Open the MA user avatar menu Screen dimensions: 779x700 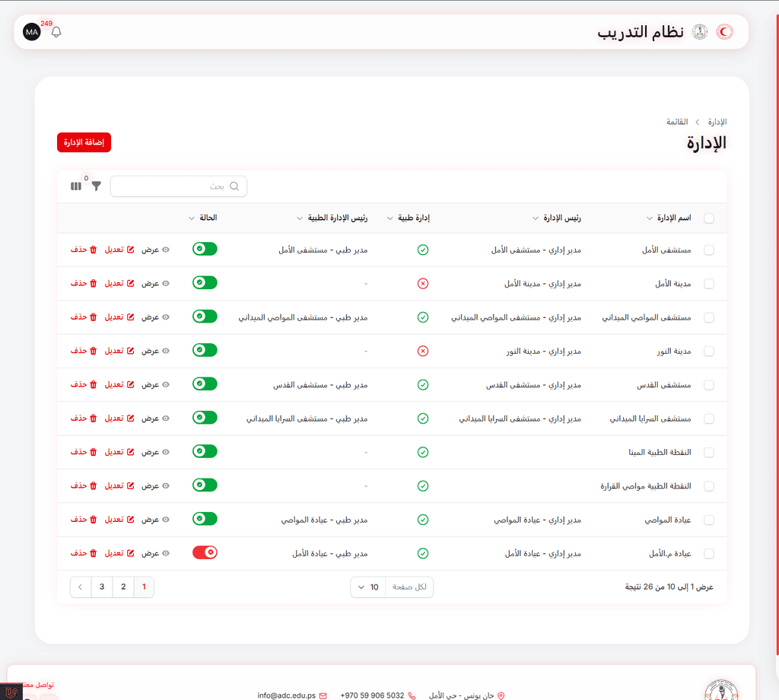[32, 32]
